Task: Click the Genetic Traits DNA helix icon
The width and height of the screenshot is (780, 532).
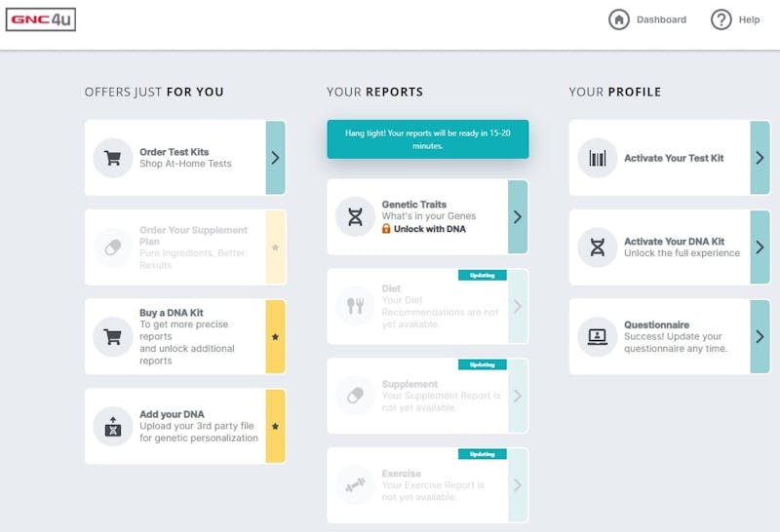Action: pos(355,216)
